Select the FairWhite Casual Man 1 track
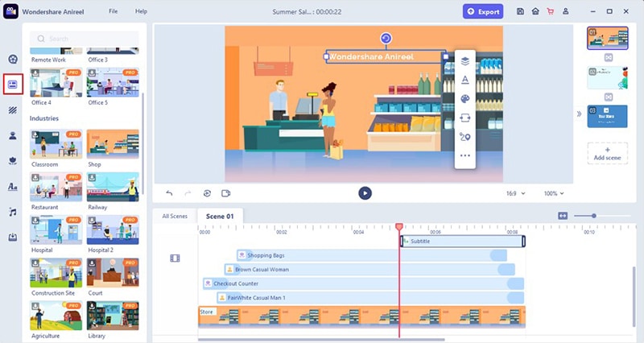This screenshot has width=644, height=343. tap(370, 298)
